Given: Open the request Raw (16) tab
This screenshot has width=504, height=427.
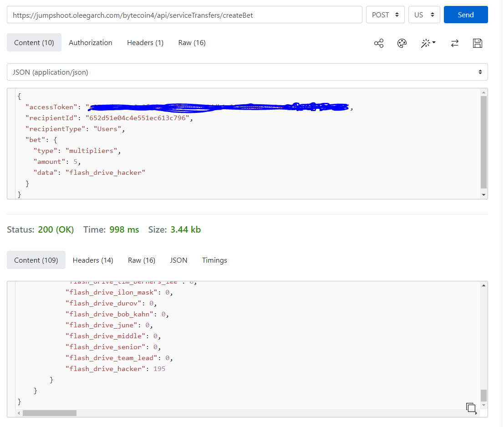Looking at the screenshot, I should coord(192,43).
